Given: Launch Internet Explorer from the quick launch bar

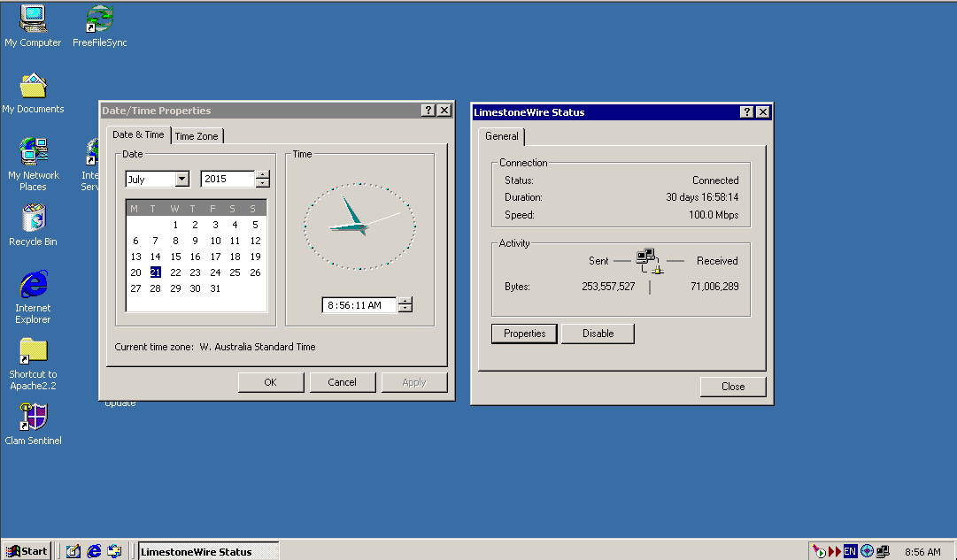Looking at the screenshot, I should 94,551.
